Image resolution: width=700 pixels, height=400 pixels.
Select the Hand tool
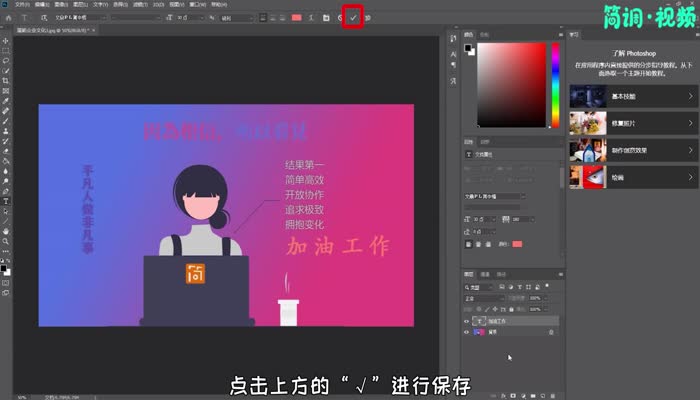7,231
